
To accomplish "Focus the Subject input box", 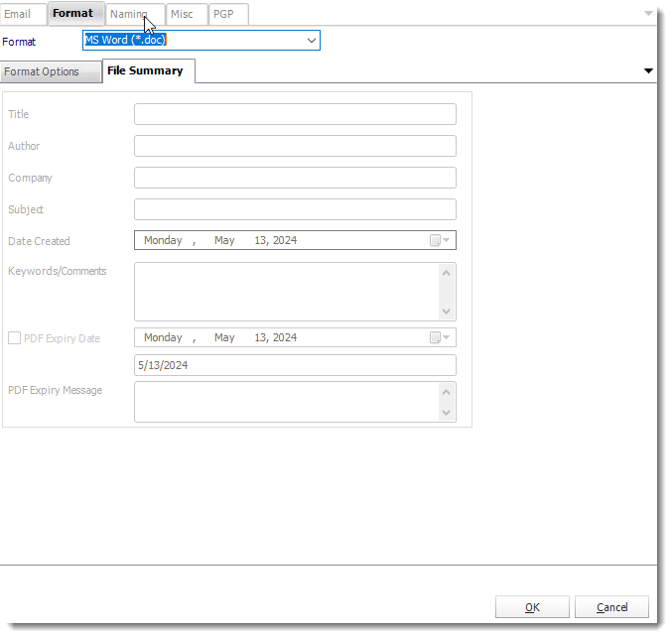I will (295, 209).
